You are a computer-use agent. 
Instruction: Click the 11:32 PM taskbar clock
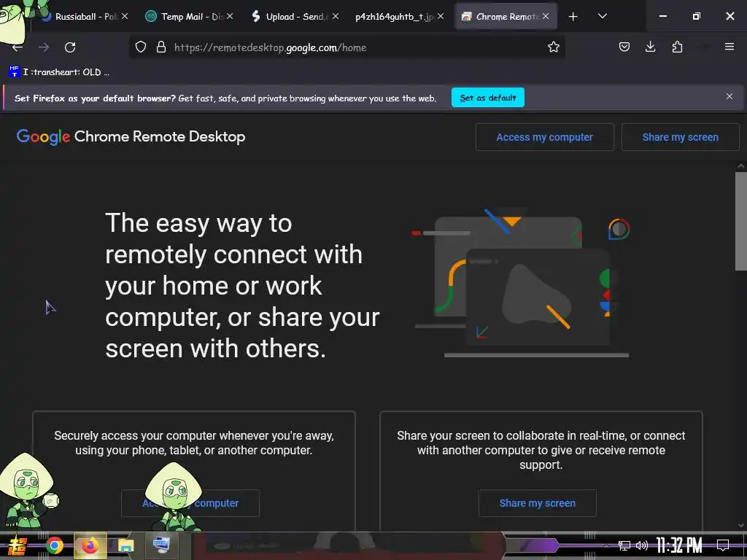tap(679, 545)
